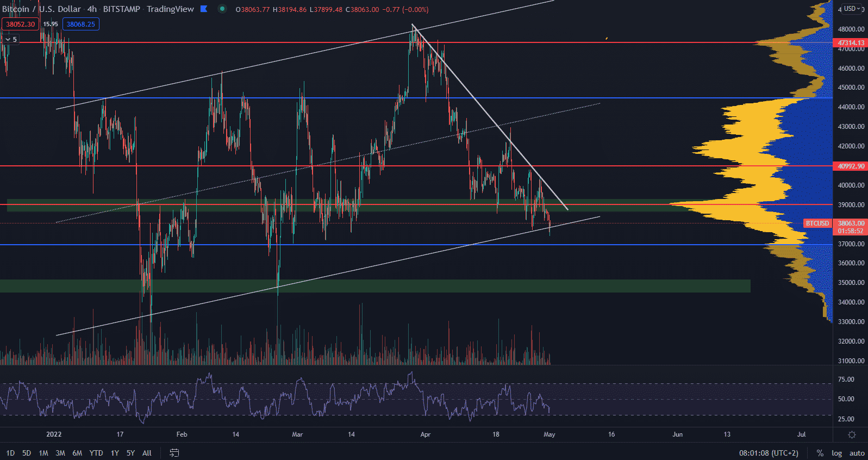
Task: Toggle percent scale mode
Action: [820, 453]
